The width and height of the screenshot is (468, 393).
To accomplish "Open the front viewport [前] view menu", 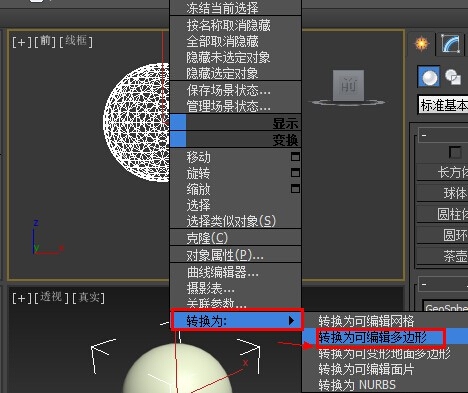I will pos(45,42).
